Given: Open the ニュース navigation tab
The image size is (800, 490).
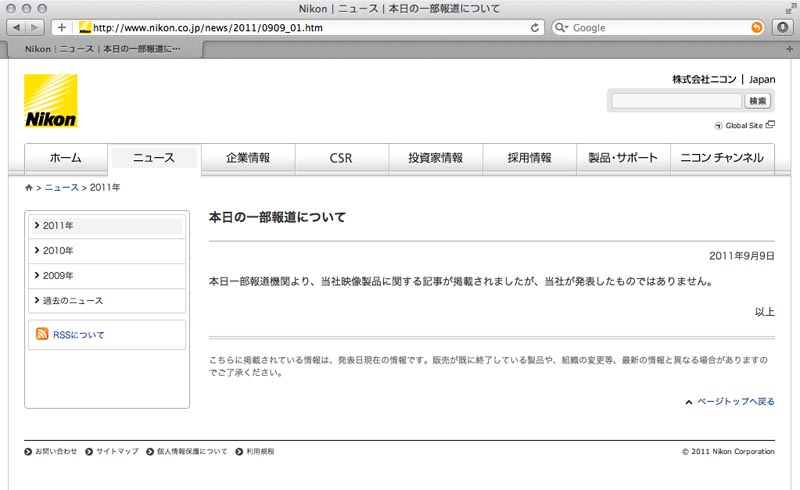Looking at the screenshot, I should click(154, 158).
